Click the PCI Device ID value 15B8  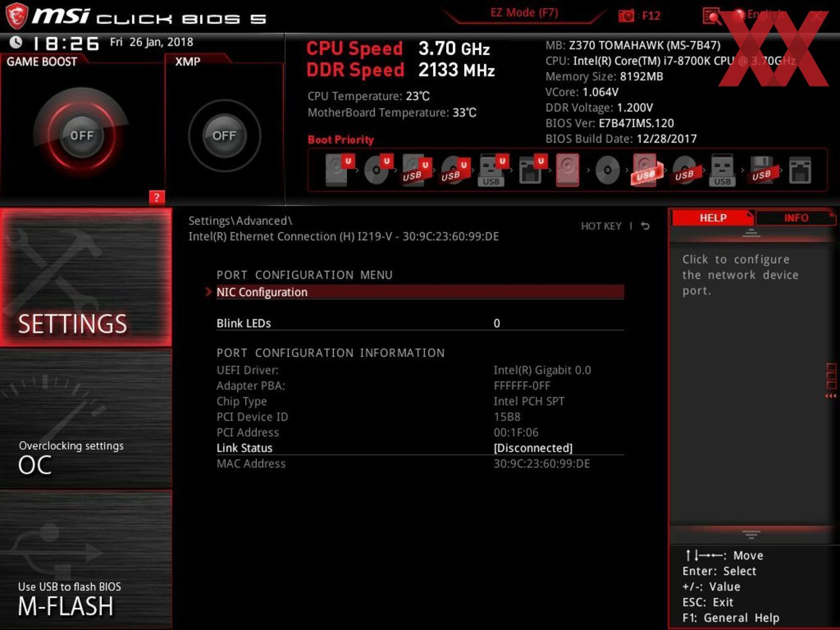pos(507,417)
